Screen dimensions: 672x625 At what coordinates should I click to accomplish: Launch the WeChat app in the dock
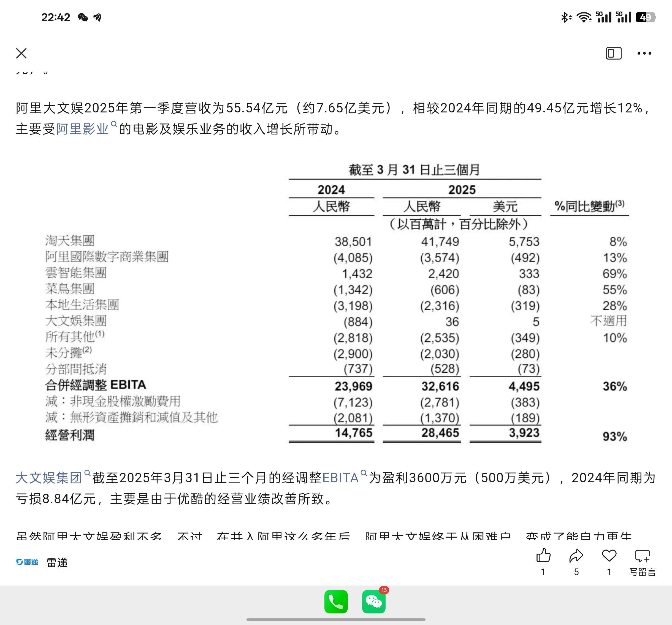[x=373, y=602]
